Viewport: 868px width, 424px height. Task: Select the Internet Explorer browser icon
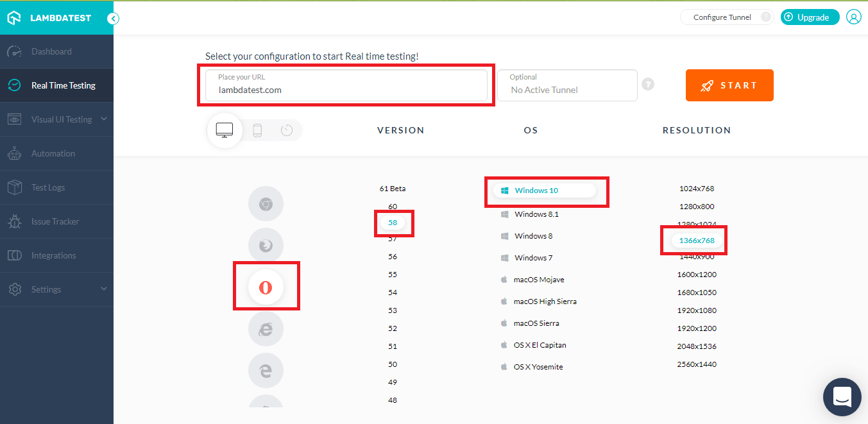tap(265, 329)
